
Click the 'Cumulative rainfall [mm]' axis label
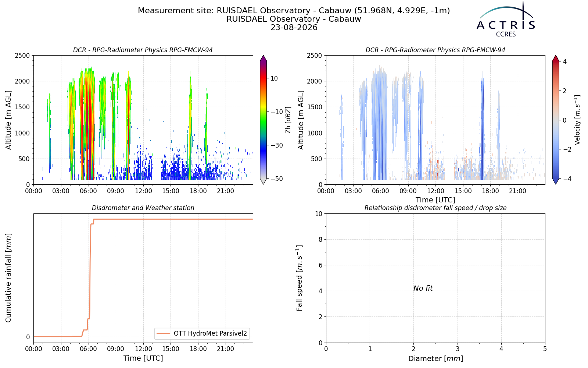click(x=8, y=278)
